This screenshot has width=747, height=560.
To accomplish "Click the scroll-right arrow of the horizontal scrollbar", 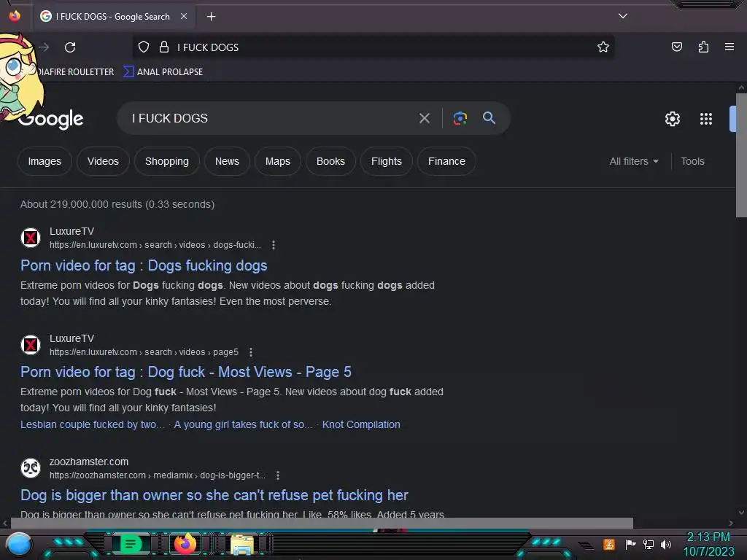I will point(731,523).
